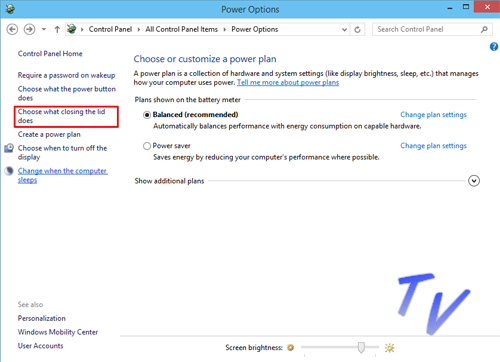Open Change when the computer sleeps
Image resolution: width=500 pixels, height=362 pixels.
tap(63, 175)
